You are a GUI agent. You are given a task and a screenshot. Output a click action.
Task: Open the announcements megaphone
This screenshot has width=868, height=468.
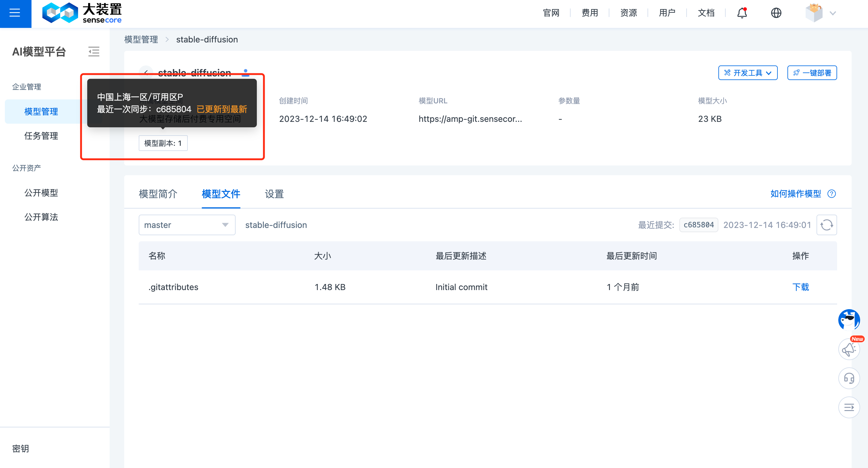[x=849, y=349]
